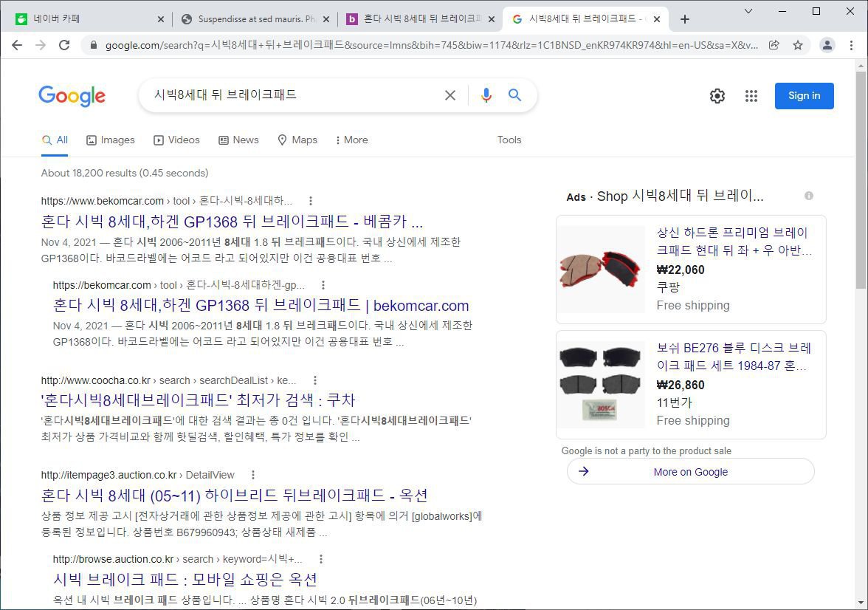Open 상신 하드론 프리미엄 product link
Viewport: 868px width, 610px height.
734,241
